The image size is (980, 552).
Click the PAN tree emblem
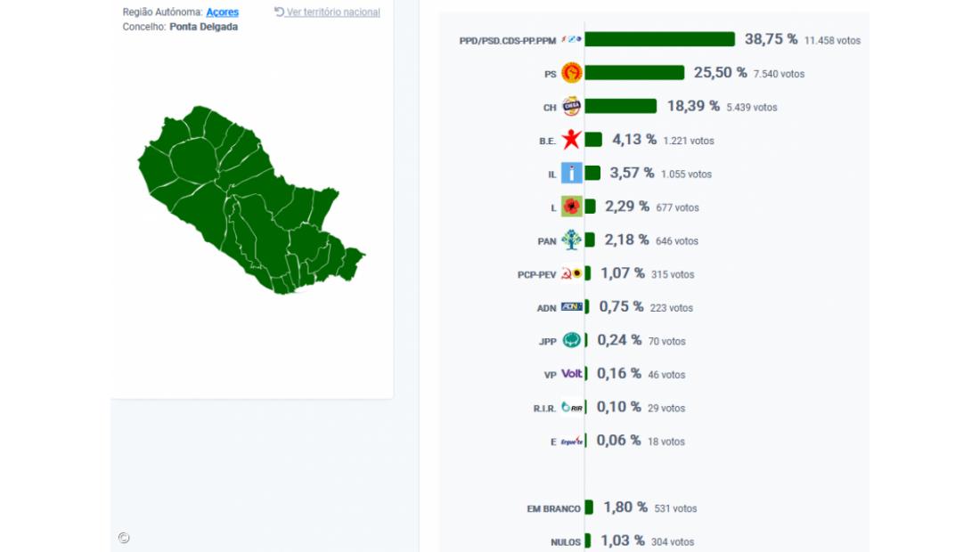573,239
